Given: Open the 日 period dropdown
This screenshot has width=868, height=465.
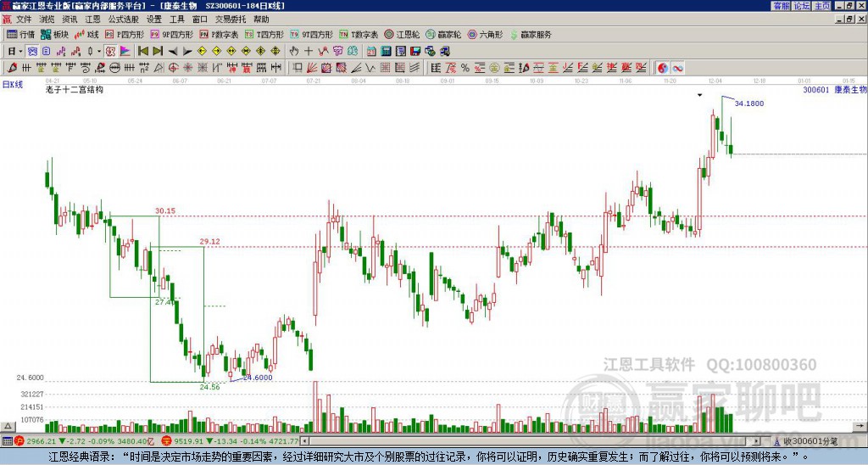Looking at the screenshot, I should coord(15,51).
